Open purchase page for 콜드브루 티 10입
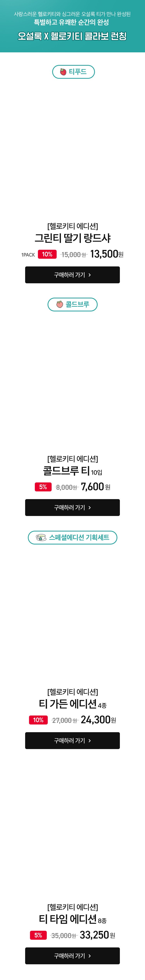The height and width of the screenshot is (980, 145). pyautogui.click(x=72, y=507)
